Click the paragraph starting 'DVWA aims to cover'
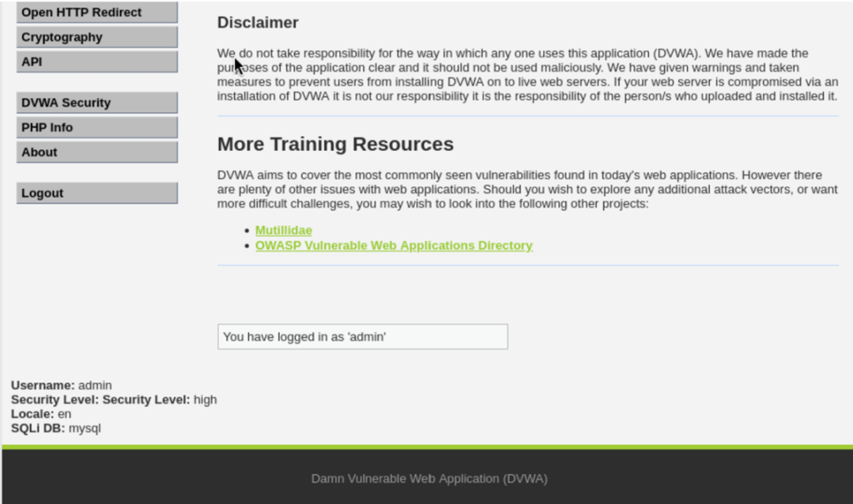Image resolution: width=853 pixels, height=504 pixels. 526,190
